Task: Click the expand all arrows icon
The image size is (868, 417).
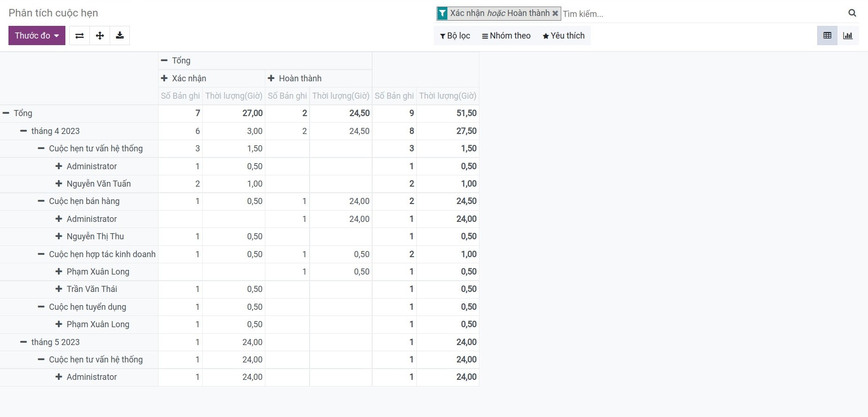Action: coord(100,36)
